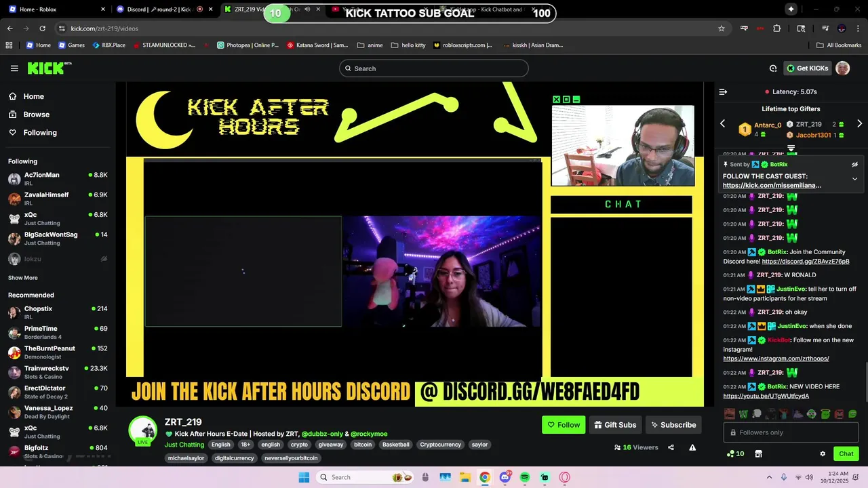868x488 pixels.
Task: Open the chat shop icon
Action: point(759,454)
